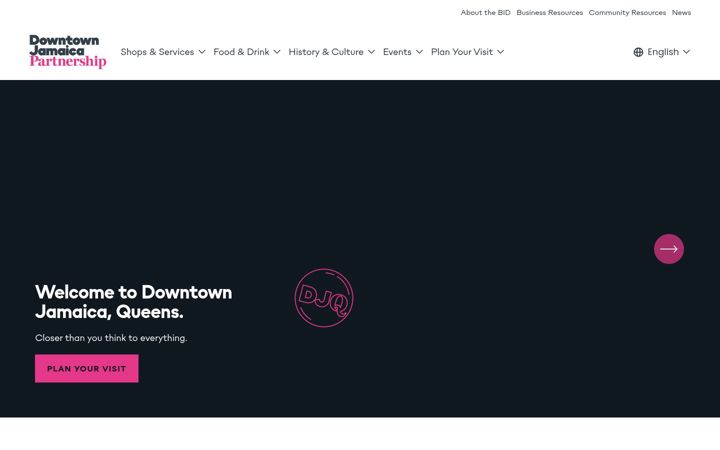
Task: Open Community Resources link
Action: pyautogui.click(x=627, y=12)
